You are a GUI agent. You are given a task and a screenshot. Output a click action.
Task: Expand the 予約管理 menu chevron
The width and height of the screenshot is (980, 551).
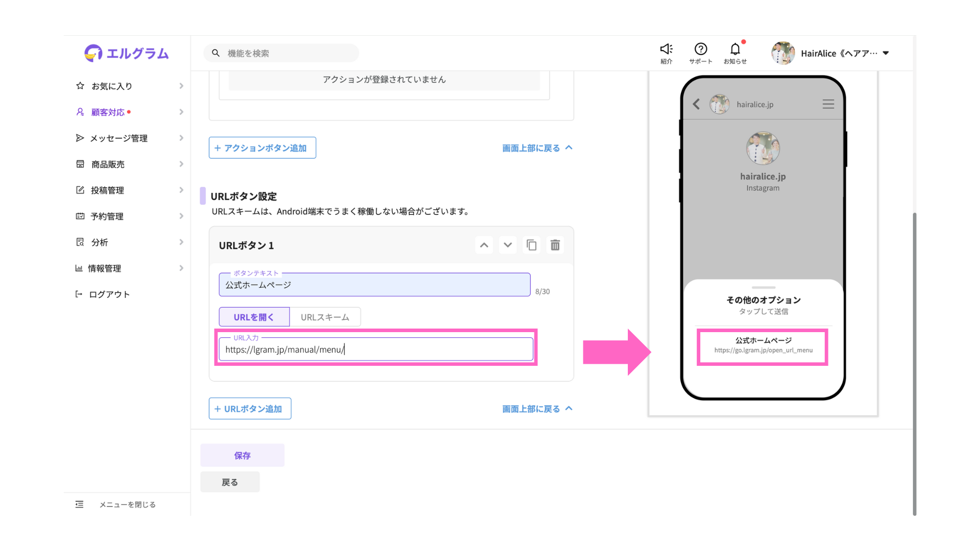click(181, 216)
